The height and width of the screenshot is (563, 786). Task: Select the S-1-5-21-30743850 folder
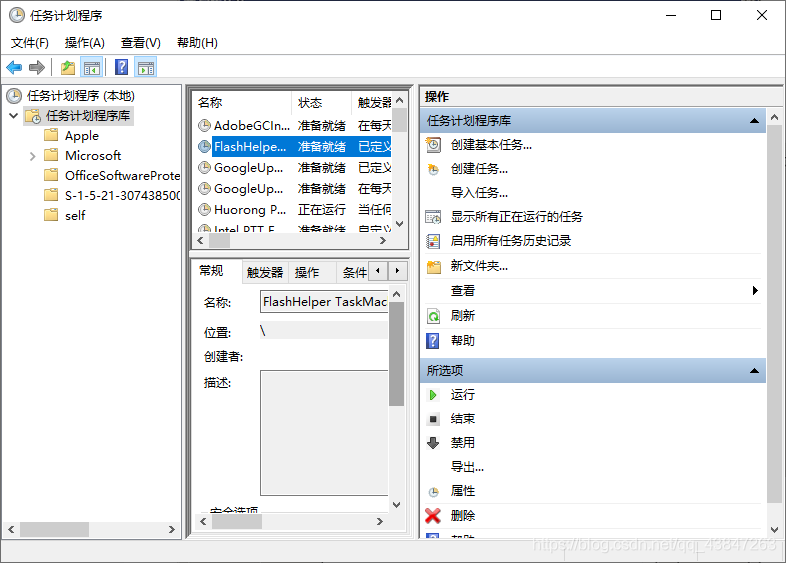(122, 196)
